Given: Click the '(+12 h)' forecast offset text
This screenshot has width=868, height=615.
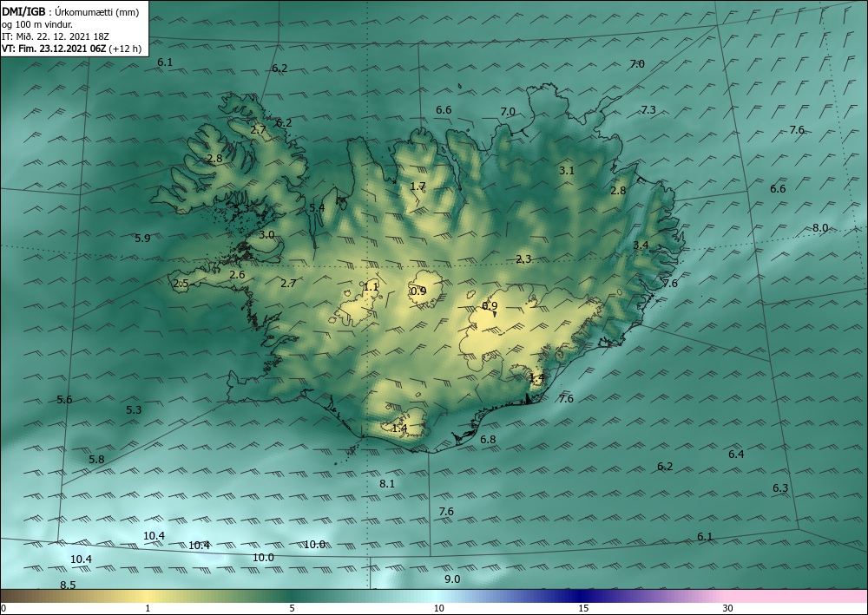Looking at the screenshot, I should point(125,49).
